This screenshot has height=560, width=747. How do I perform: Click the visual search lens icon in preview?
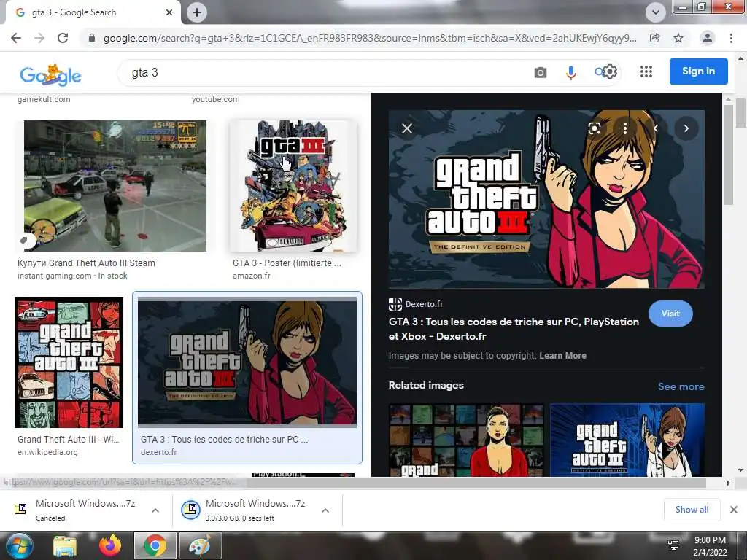(x=595, y=128)
